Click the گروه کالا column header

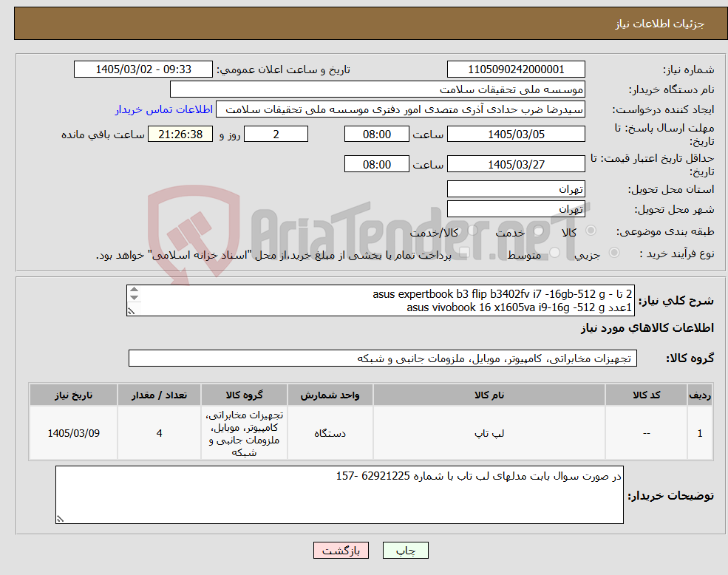[244, 395]
